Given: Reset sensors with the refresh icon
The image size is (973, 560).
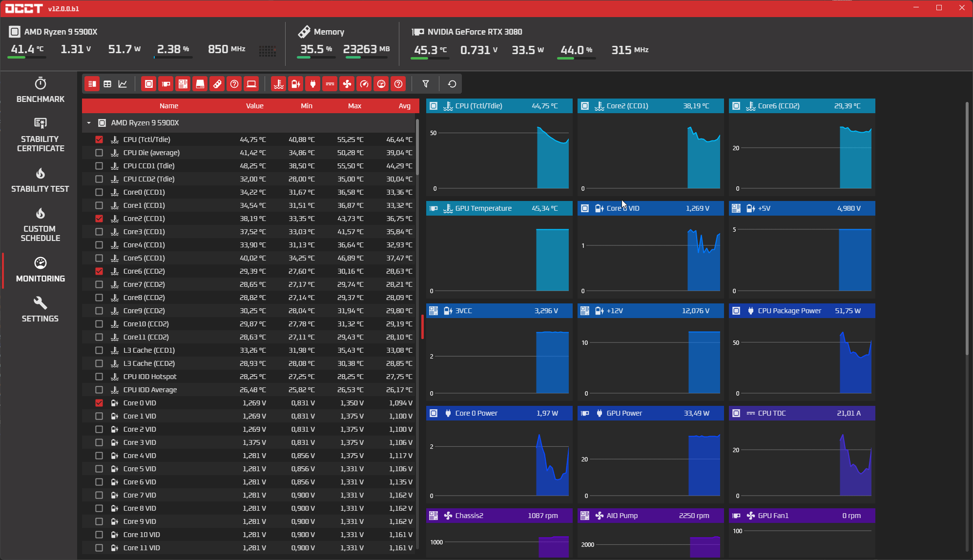Looking at the screenshot, I should (x=451, y=83).
